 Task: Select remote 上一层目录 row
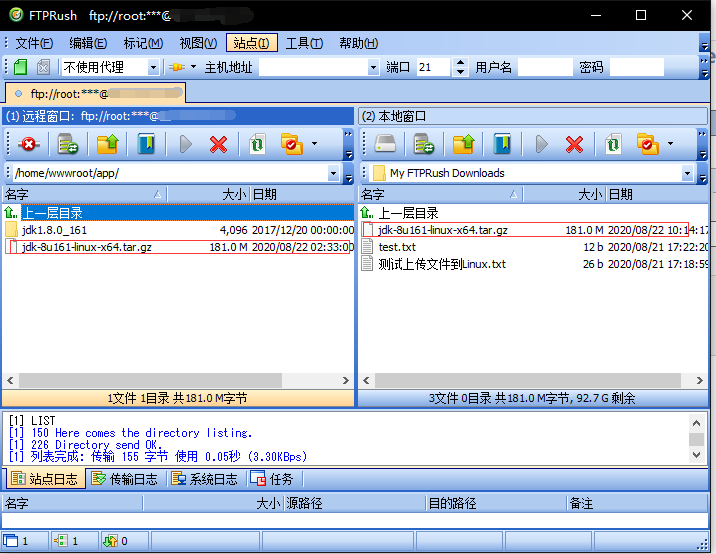pyautogui.click(x=178, y=213)
